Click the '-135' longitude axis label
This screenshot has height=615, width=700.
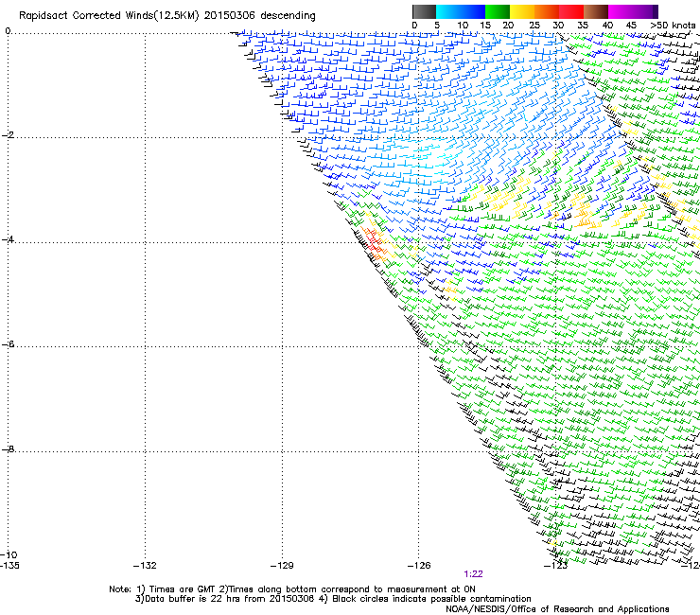point(9,566)
